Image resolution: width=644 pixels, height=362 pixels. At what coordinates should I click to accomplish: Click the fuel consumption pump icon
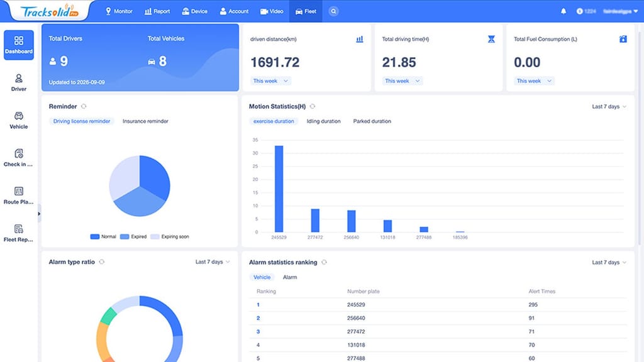coord(623,39)
